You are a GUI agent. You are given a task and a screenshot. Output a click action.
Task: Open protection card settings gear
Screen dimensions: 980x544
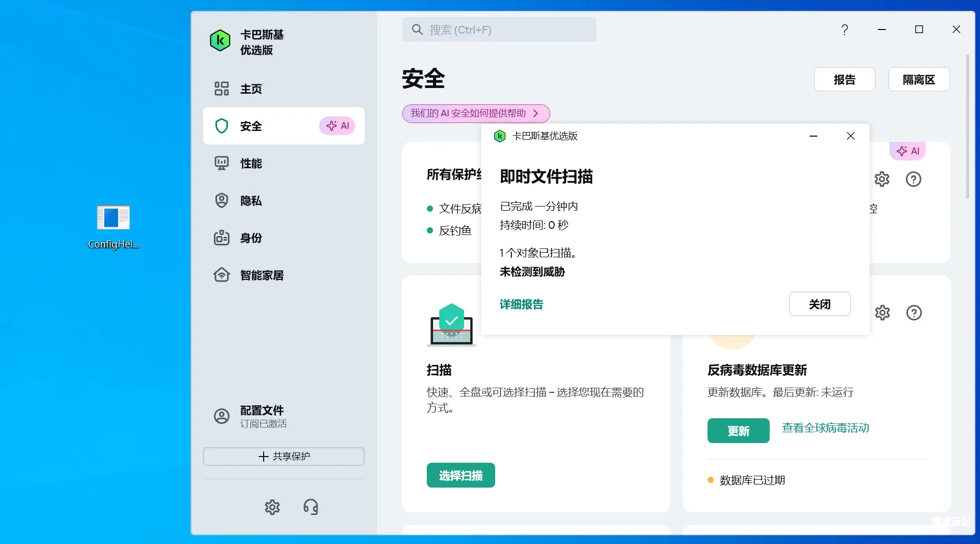[x=882, y=179]
